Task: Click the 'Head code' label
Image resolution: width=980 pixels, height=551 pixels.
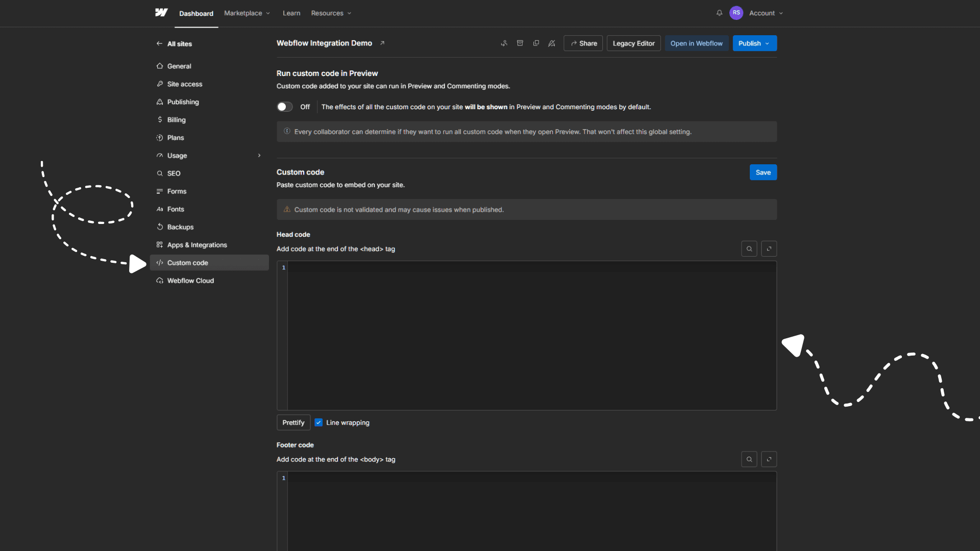Action: tap(293, 235)
